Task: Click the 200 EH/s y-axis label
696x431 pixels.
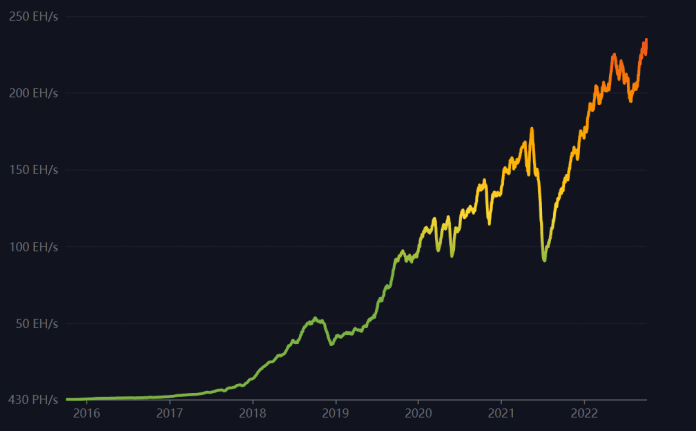Action: (32, 93)
